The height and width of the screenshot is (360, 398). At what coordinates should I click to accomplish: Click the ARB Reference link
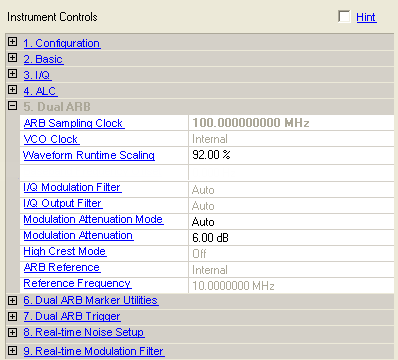point(62,267)
